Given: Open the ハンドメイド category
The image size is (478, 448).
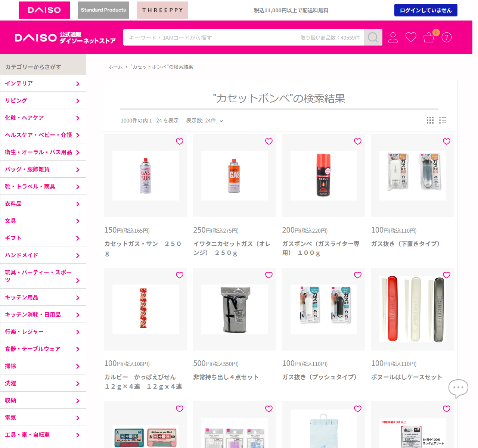Looking at the screenshot, I should (43, 255).
